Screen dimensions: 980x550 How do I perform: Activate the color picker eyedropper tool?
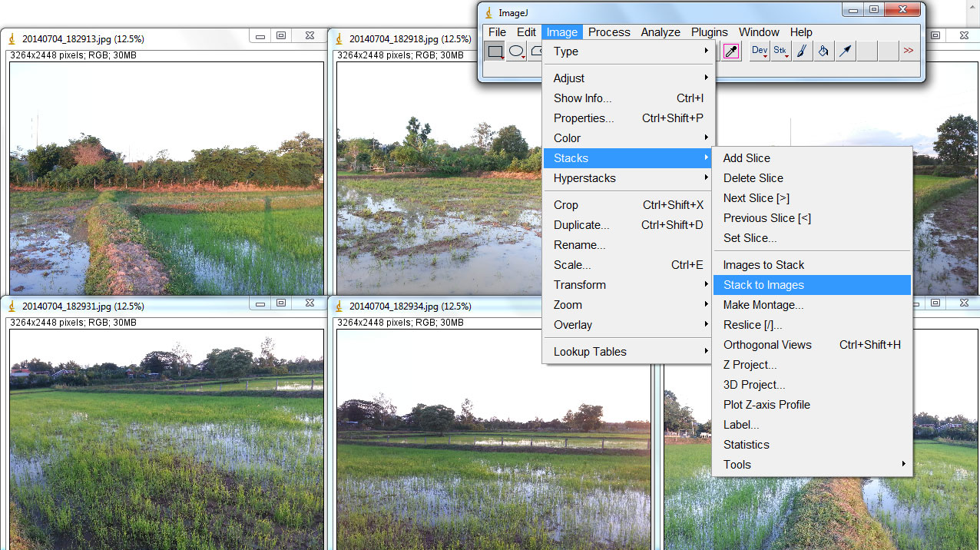pos(731,51)
